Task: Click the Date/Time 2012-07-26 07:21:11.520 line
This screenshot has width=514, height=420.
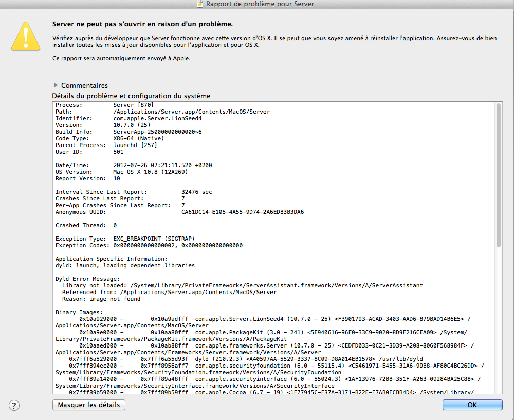Action: [x=134, y=165]
